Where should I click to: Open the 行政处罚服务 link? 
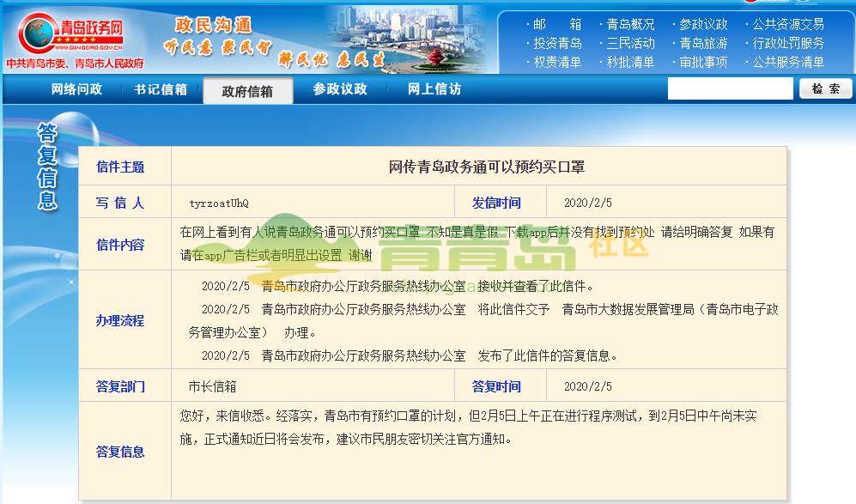click(788, 43)
